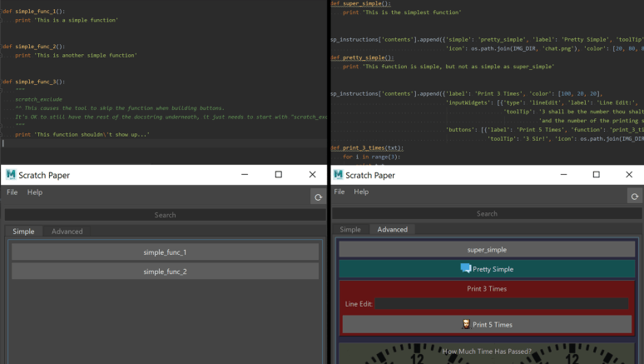Switch to Advanced tab in left window
The height and width of the screenshot is (364, 644).
(67, 231)
